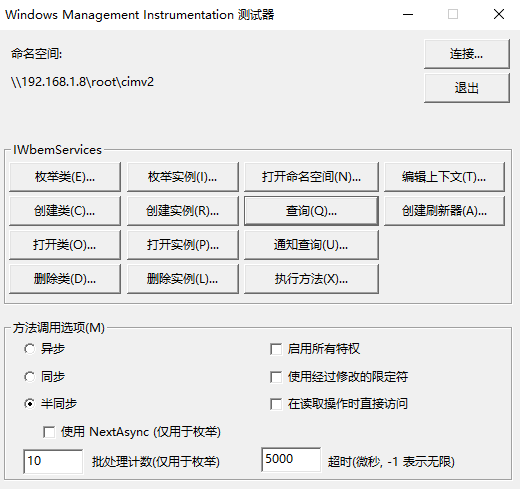Click 创建类(C)... button
This screenshot has height=489, width=520.
[65, 211]
